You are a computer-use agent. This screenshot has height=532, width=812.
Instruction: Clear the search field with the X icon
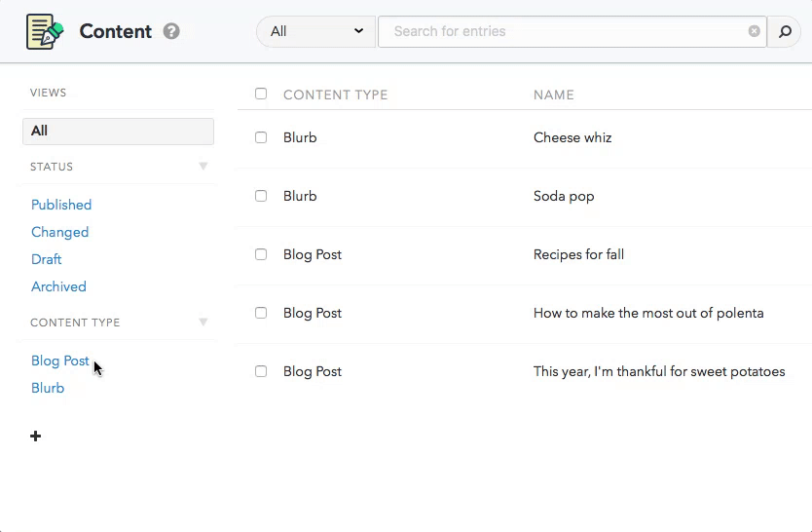pos(754,31)
